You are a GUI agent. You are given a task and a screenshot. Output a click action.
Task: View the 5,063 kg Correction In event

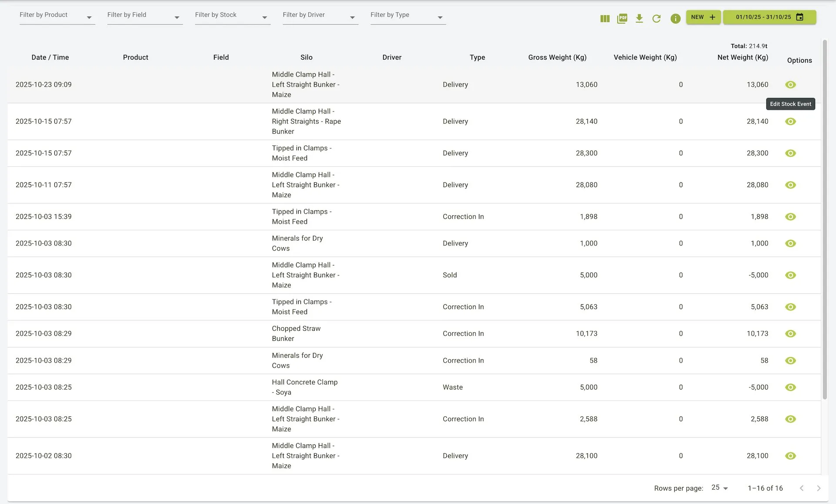tap(790, 307)
